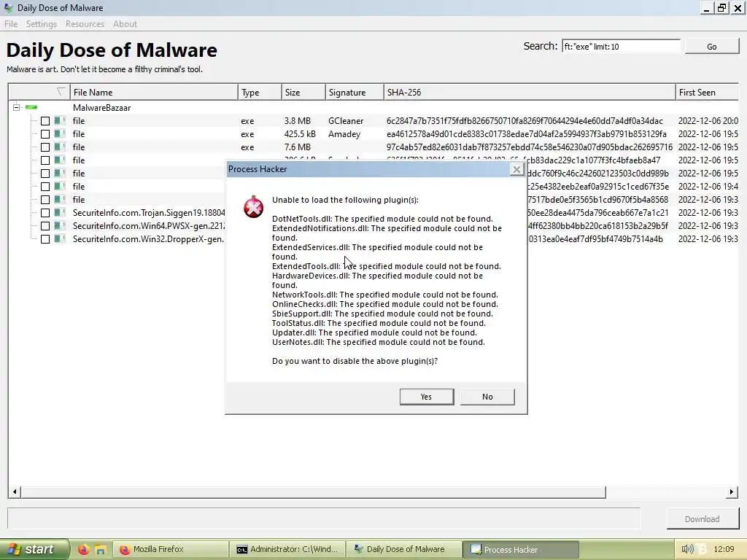Open the File menu
The height and width of the screenshot is (560, 747).
11,24
